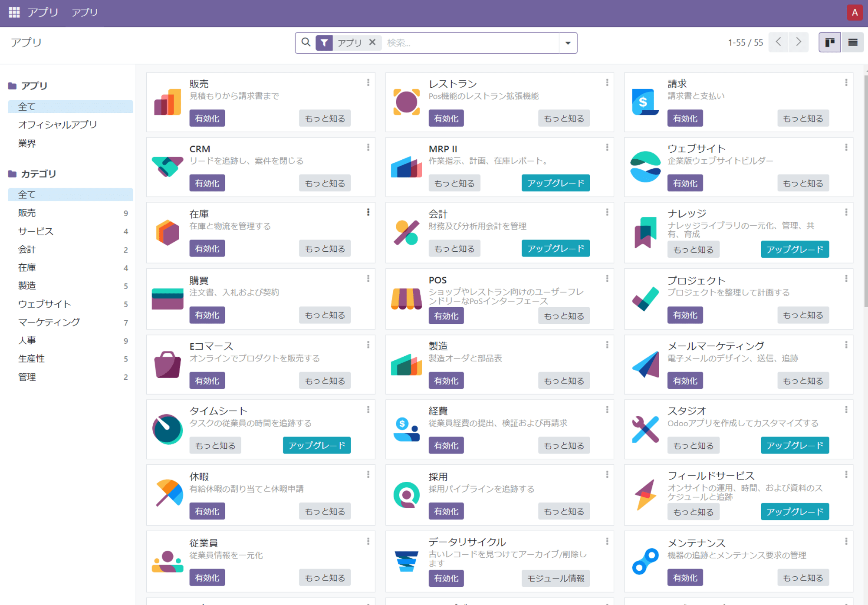868x605 pixels.
Task: Click もっと知る on the ウェブサイト card
Action: (803, 183)
